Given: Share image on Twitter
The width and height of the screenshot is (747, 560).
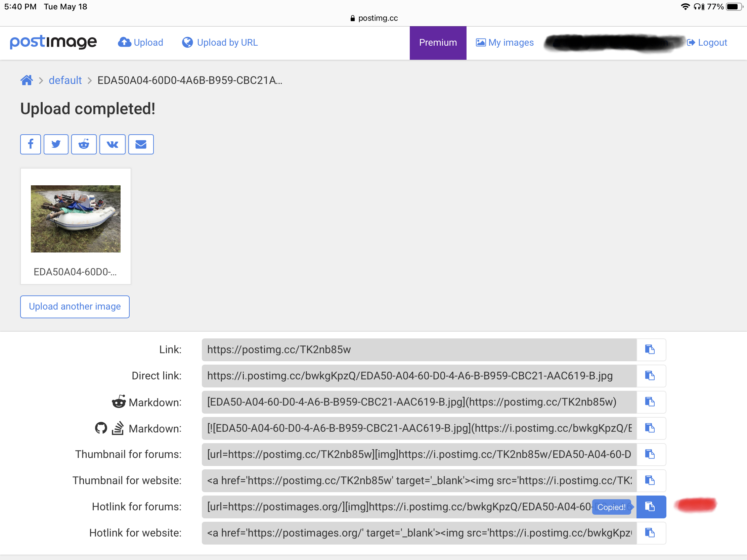Looking at the screenshot, I should coord(56,144).
